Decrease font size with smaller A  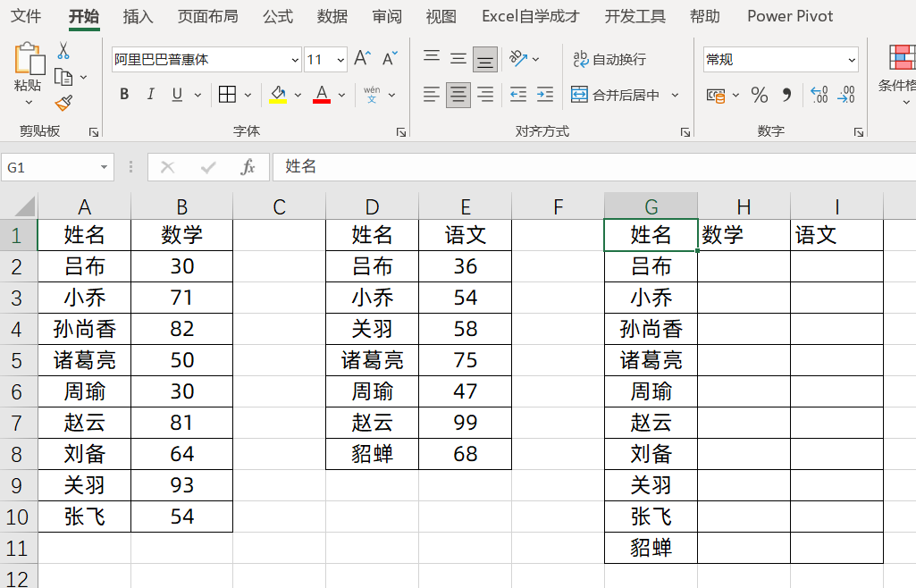coord(390,58)
